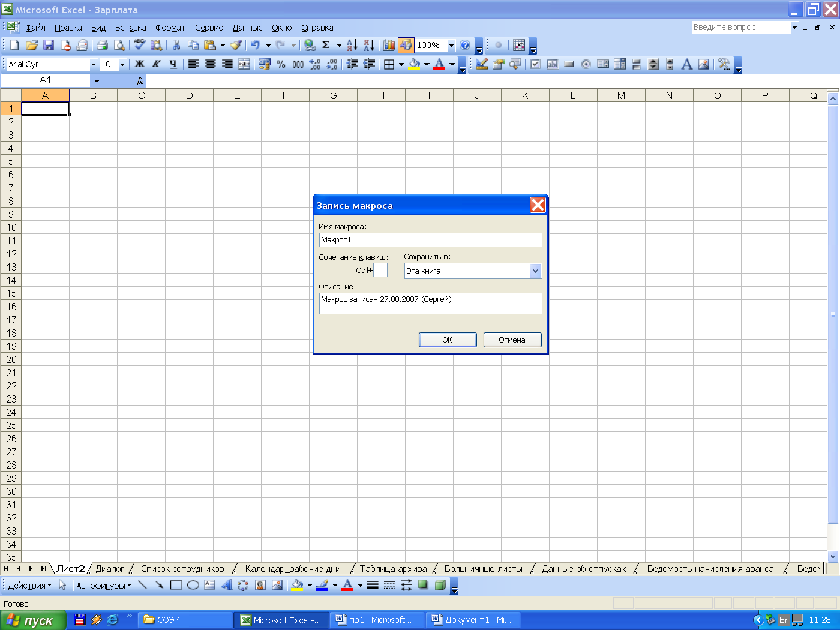
Task: Click the Increase Decimal icon
Action: click(x=315, y=64)
